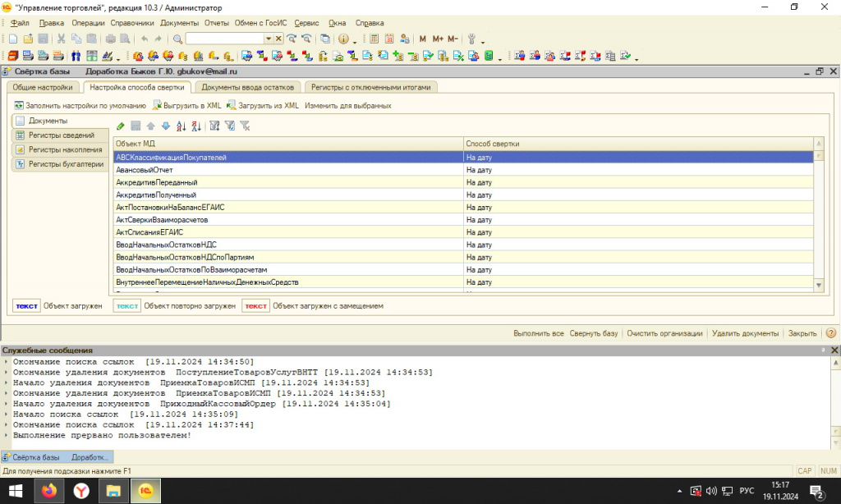Click Загрузить из XML button
Image resolution: width=841 pixels, height=504 pixels.
pyautogui.click(x=263, y=106)
